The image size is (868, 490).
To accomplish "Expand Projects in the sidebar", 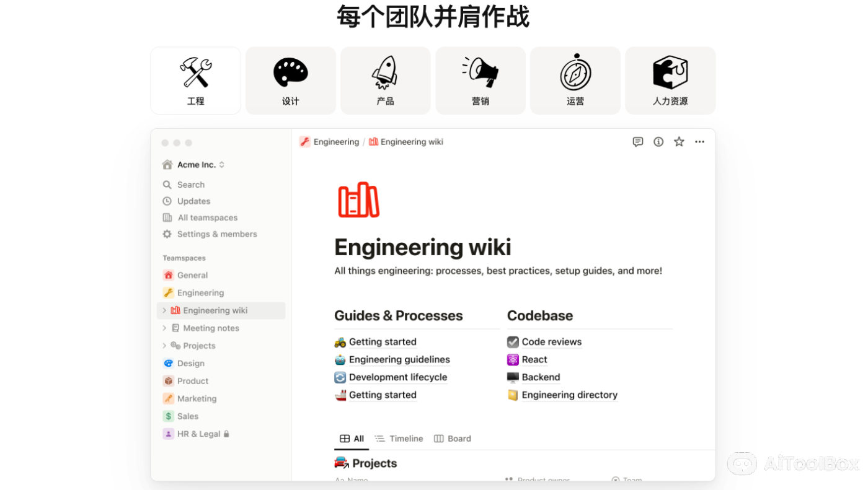I will point(164,345).
